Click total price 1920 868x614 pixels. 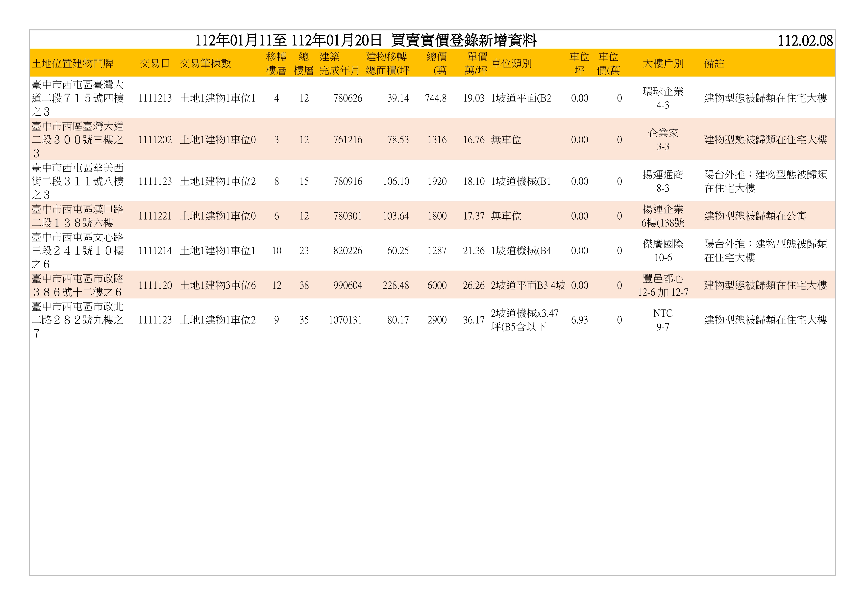(437, 181)
